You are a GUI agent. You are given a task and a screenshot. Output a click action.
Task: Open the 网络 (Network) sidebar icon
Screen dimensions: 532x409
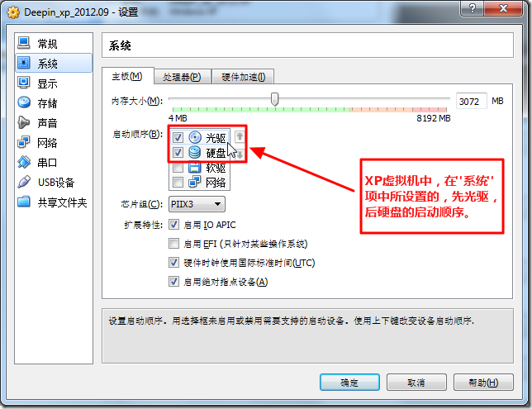coord(24,142)
